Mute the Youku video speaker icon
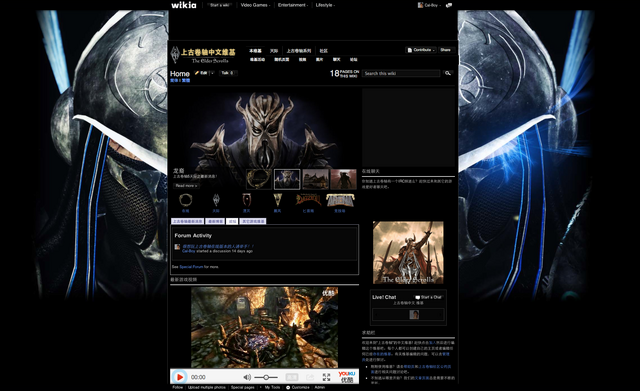Viewport: 640px width, 391px height. click(x=247, y=377)
